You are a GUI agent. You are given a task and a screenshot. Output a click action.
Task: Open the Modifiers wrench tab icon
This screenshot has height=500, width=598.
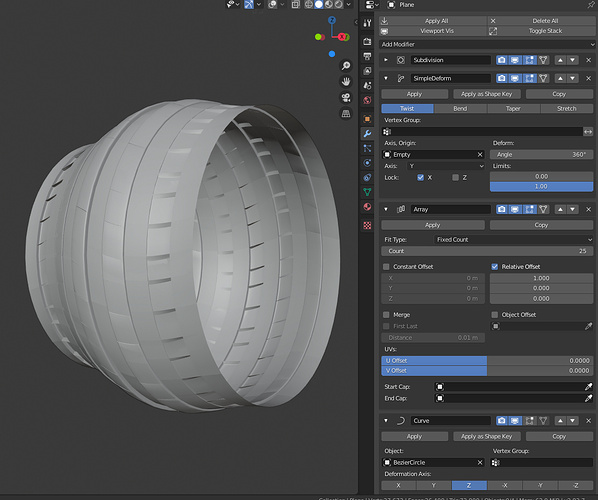click(367, 133)
